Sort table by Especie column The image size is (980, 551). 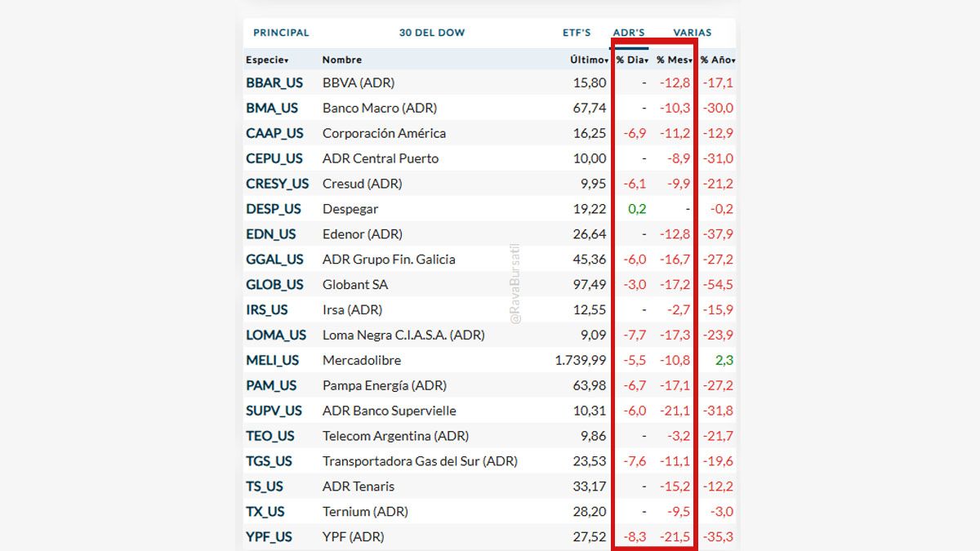pos(267,60)
